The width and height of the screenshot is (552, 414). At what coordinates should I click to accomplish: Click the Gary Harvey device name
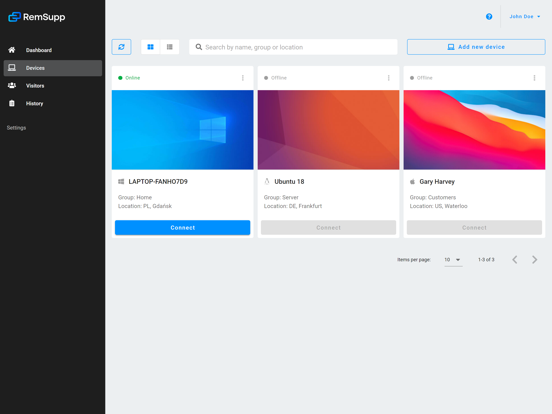(x=437, y=182)
